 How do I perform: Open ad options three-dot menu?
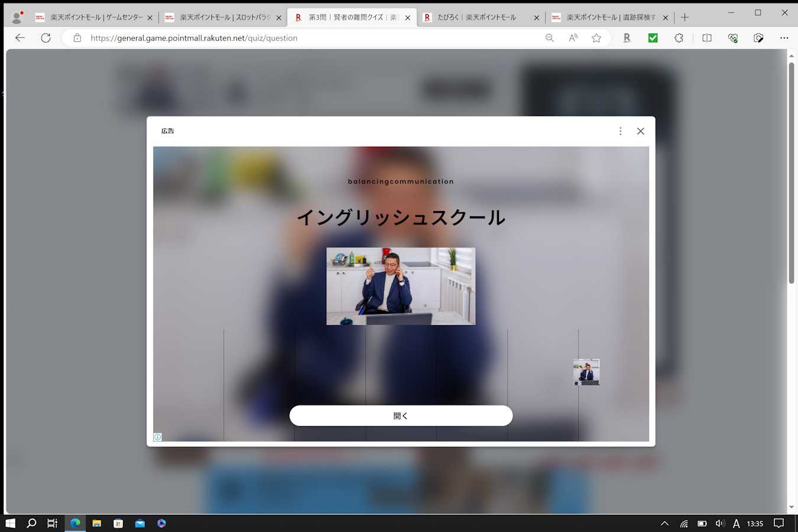(x=620, y=131)
